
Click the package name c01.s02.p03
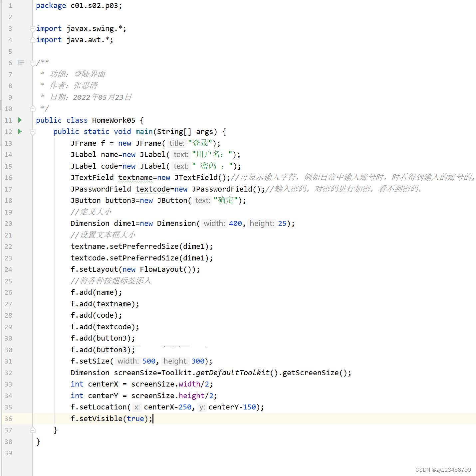coord(94,6)
